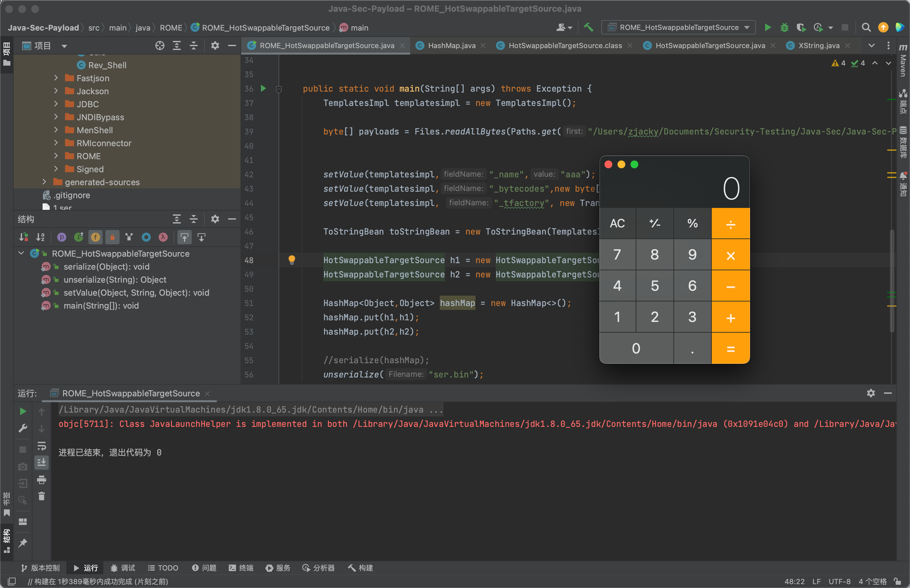Open Run panel settings gear
910x588 pixels.
[x=871, y=393]
